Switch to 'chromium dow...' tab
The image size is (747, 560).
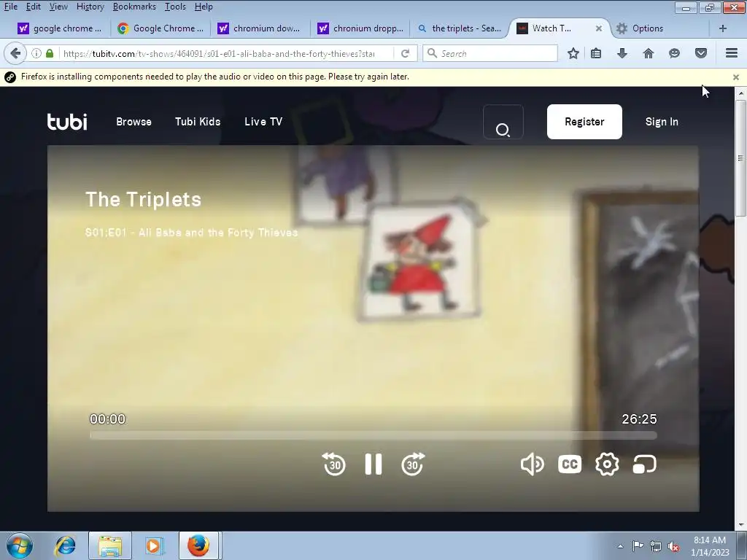pyautogui.click(x=260, y=28)
